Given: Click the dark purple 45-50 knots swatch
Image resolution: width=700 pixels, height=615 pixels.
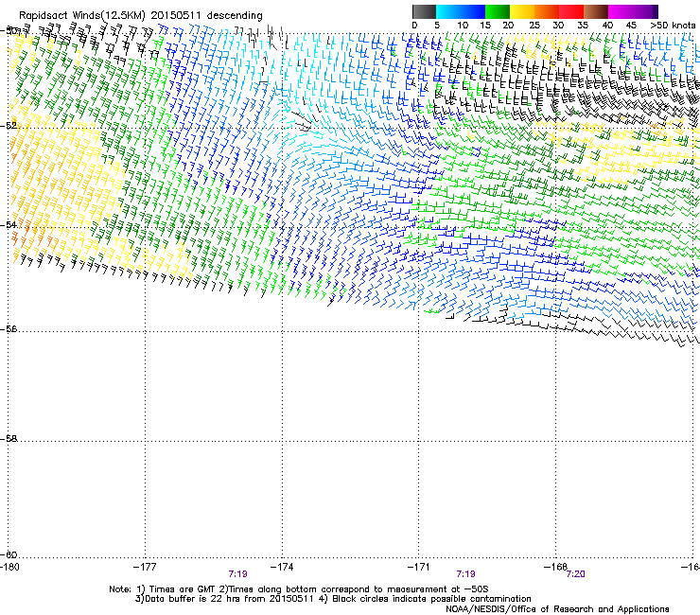Looking at the screenshot, I should [646, 11].
